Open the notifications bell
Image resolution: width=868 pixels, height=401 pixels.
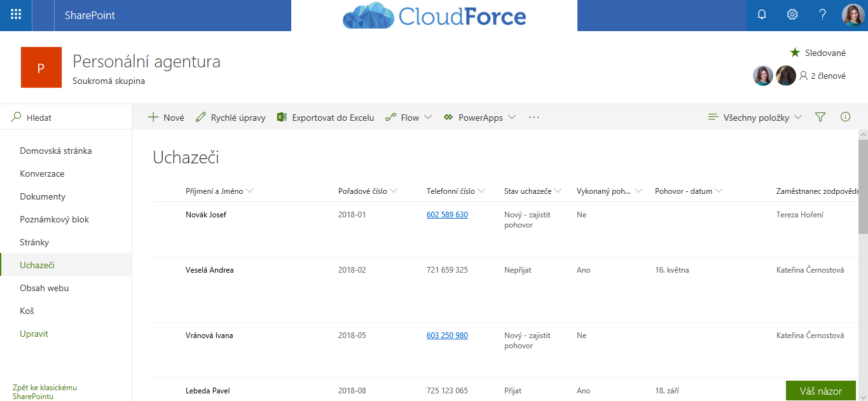(762, 15)
